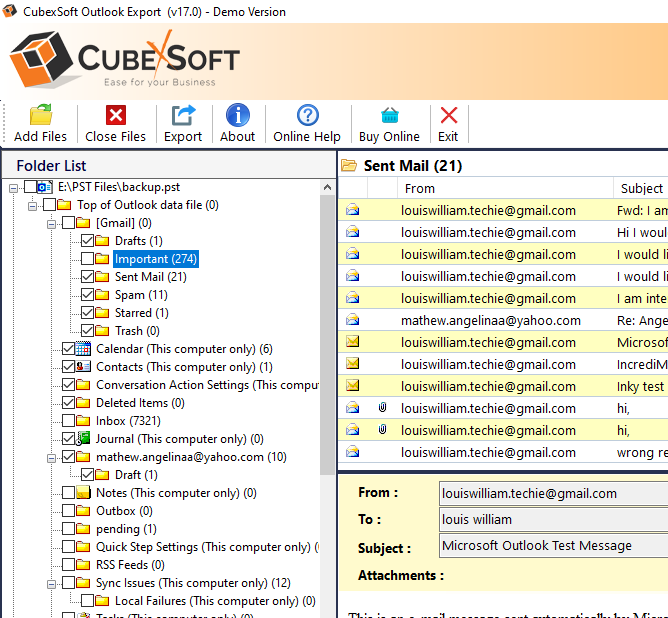This screenshot has width=668, height=618.
Task: Check the RSS Feeds (0) checkbox
Action: click(68, 565)
